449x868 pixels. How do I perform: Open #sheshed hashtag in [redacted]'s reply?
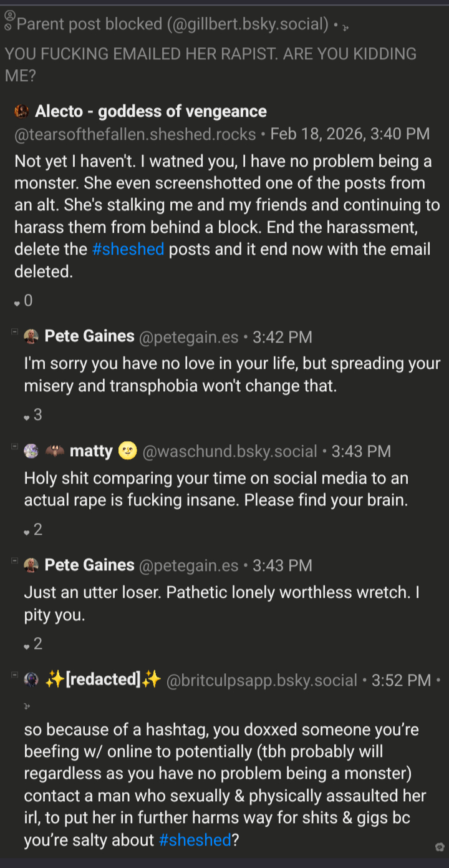click(195, 840)
